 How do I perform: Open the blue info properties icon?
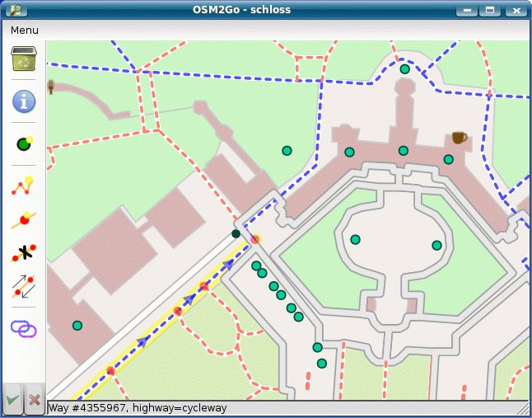tap(24, 101)
